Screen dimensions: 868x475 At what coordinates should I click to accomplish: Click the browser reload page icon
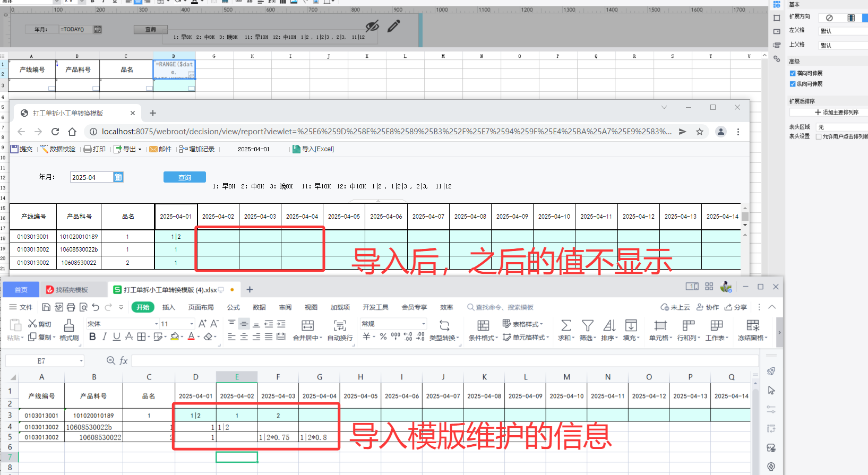tap(55, 132)
